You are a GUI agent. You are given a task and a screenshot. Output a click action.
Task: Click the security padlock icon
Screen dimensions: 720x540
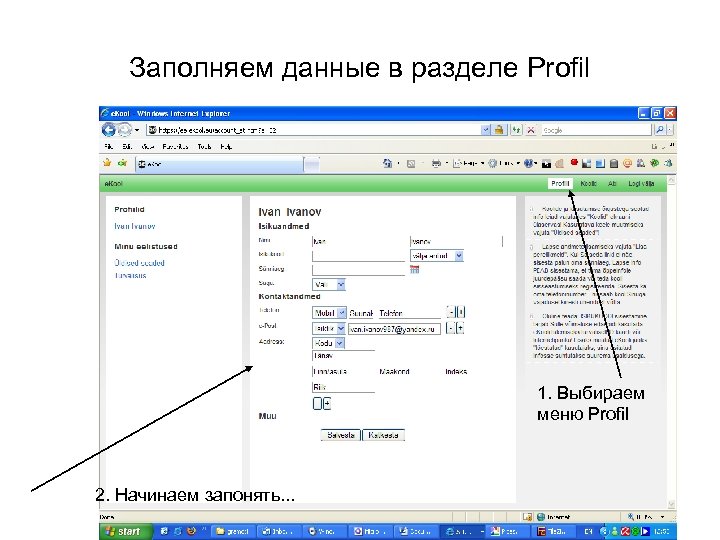[x=499, y=130]
